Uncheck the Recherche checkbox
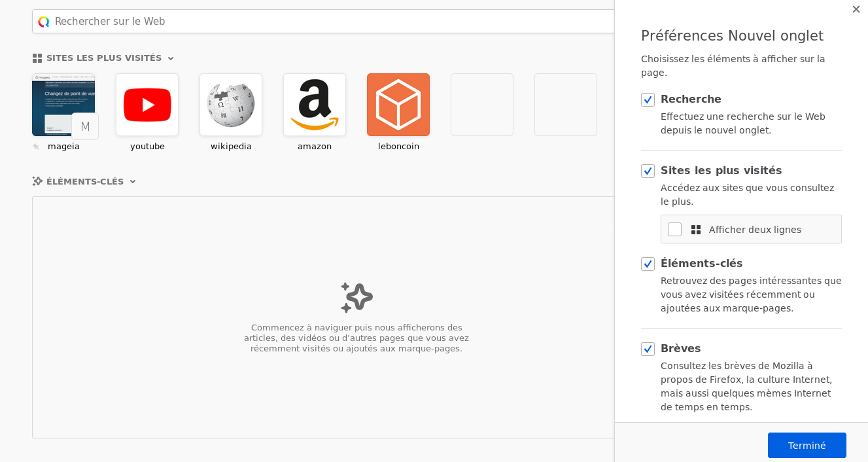The height and width of the screenshot is (462, 868). [648, 99]
